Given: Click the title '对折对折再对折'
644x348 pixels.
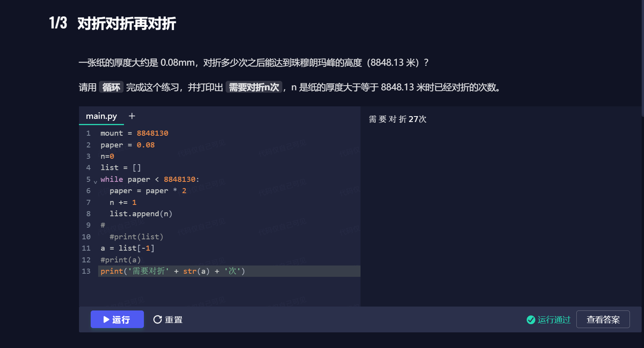Looking at the screenshot, I should point(127,23).
